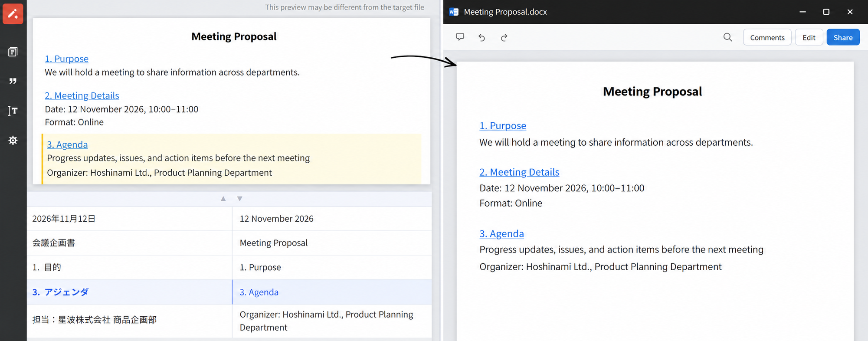
Task: Open 2. Meeting Details link in Word document
Action: tap(519, 172)
